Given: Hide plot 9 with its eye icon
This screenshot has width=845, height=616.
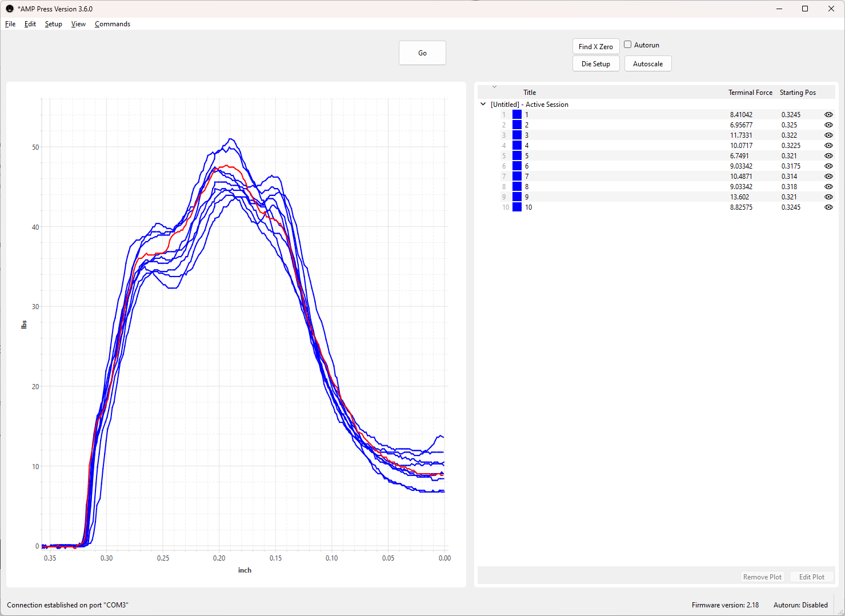Looking at the screenshot, I should tap(828, 197).
